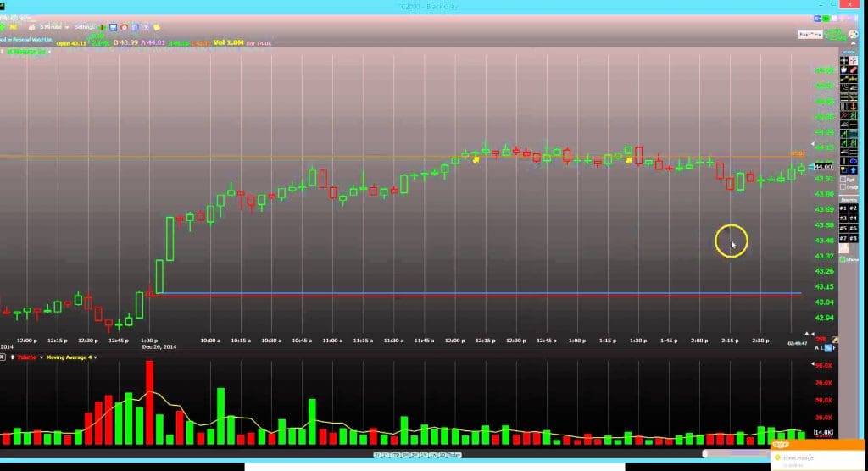The height and width of the screenshot is (471, 868).
Task: Click the yellow sticky note toolbar icon
Action: (x=157, y=27)
